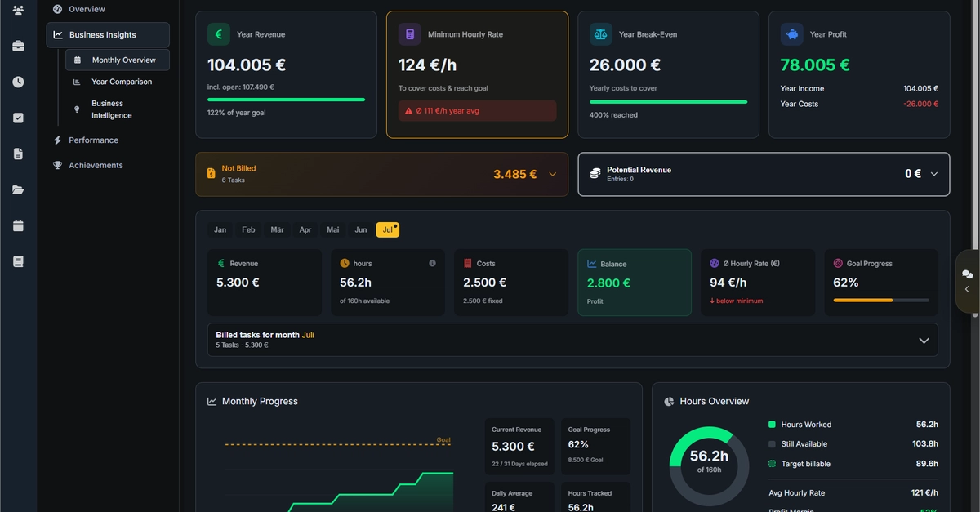
Task: Click the gray Still Available legend swatch
Action: [772, 444]
